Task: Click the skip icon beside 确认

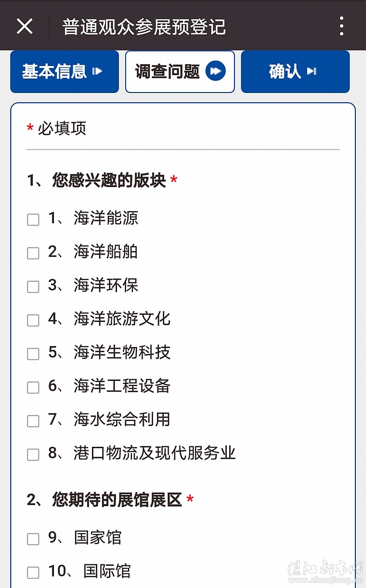Action: click(x=312, y=71)
